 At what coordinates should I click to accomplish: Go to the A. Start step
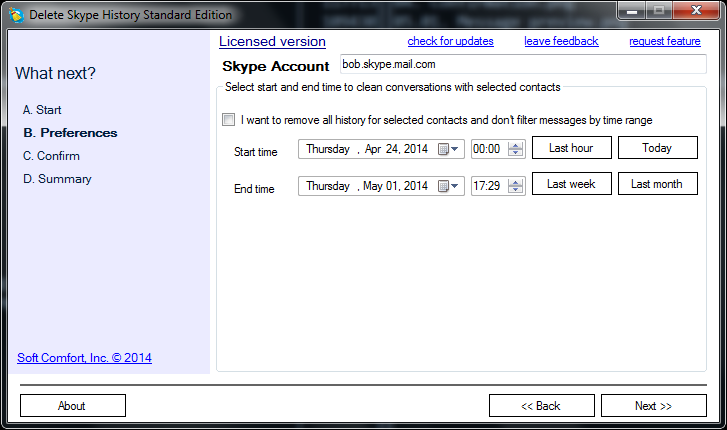click(x=42, y=110)
